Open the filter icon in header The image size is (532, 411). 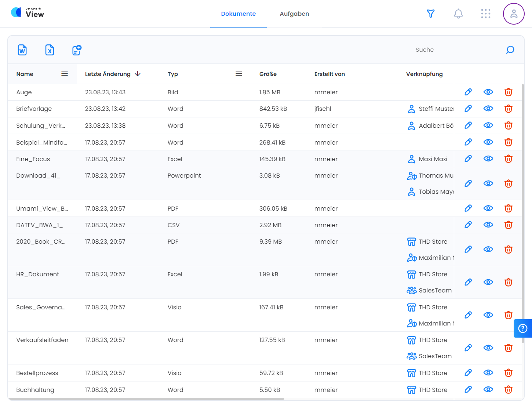[431, 14]
